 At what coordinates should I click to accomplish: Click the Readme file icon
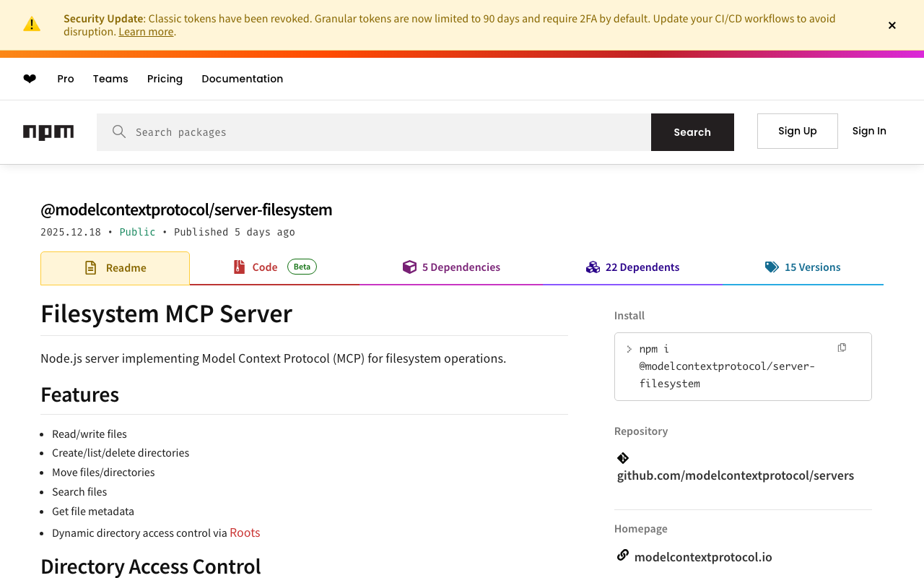pos(90,268)
